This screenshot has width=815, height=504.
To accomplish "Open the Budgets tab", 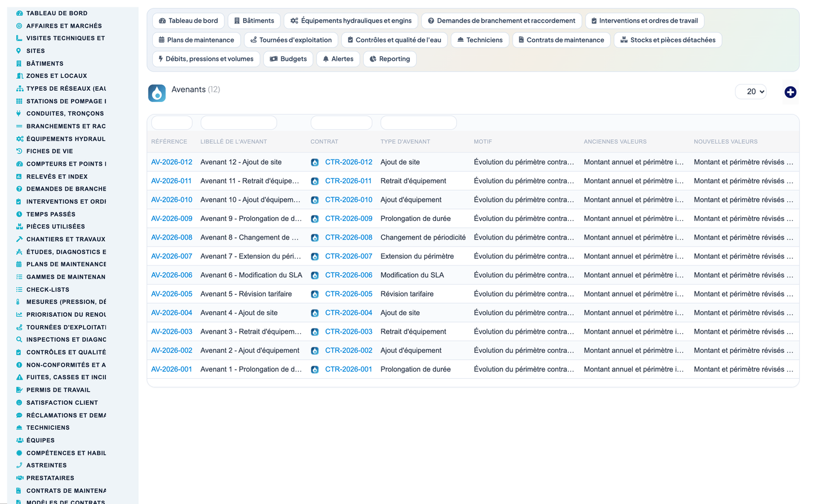I will (288, 59).
